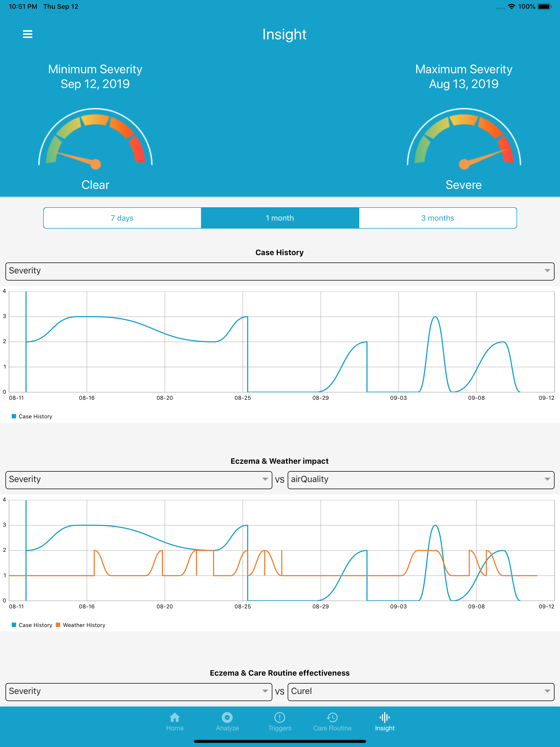Check the Wi-Fi status icon
Screen dimensions: 560x747
pos(512,6)
